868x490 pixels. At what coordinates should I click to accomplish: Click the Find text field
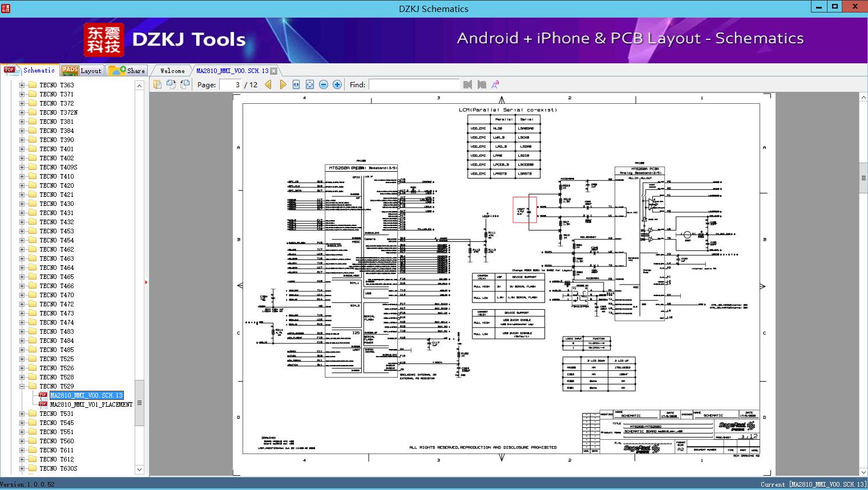pyautogui.click(x=414, y=84)
